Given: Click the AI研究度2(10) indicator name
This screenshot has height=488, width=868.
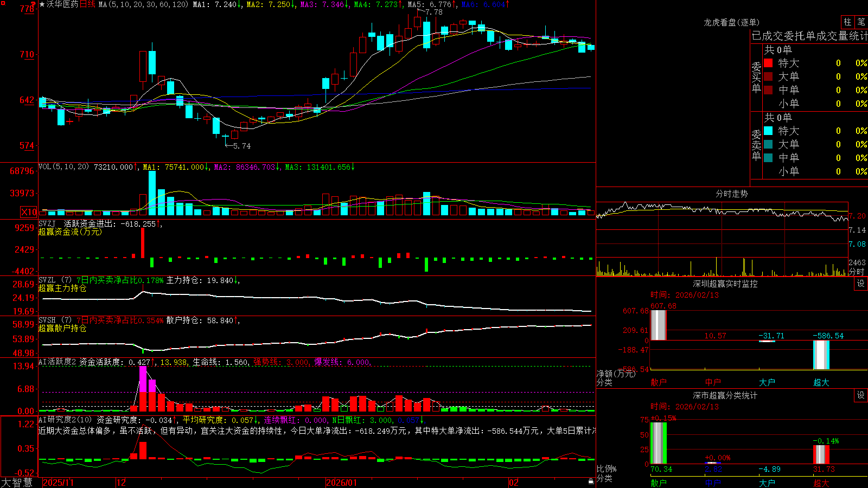Looking at the screenshot, I should tap(65, 420).
